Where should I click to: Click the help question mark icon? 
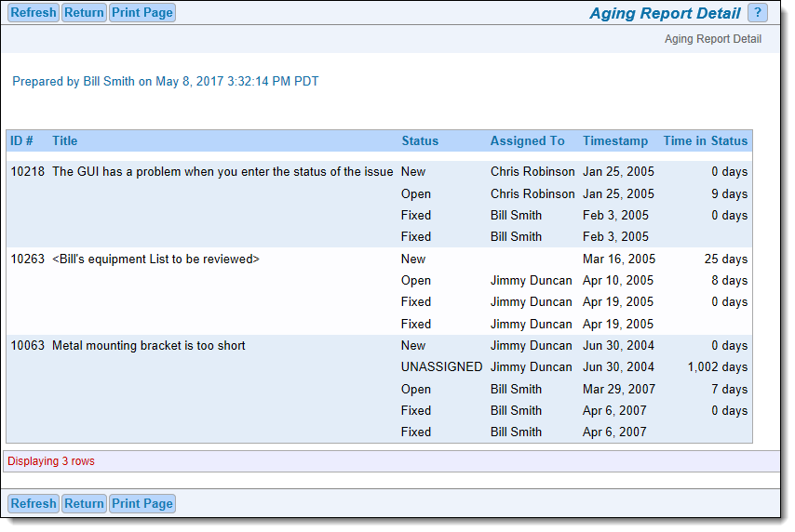[x=757, y=13]
